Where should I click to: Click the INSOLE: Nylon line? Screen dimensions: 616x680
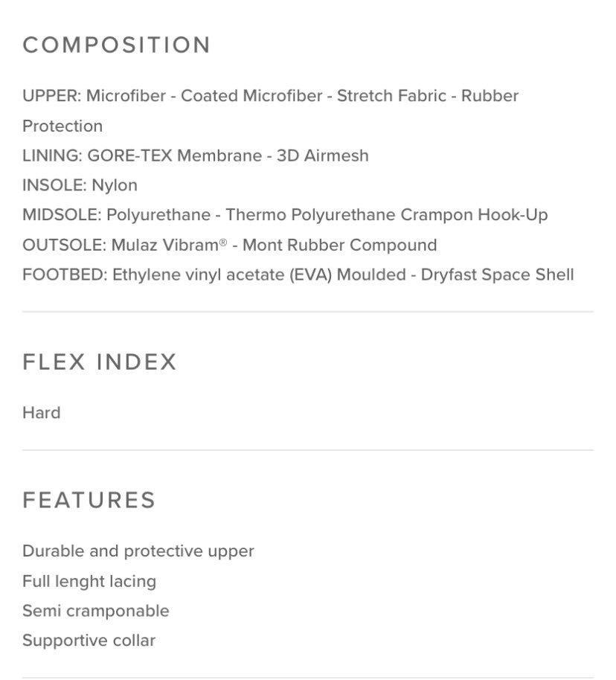point(80,186)
